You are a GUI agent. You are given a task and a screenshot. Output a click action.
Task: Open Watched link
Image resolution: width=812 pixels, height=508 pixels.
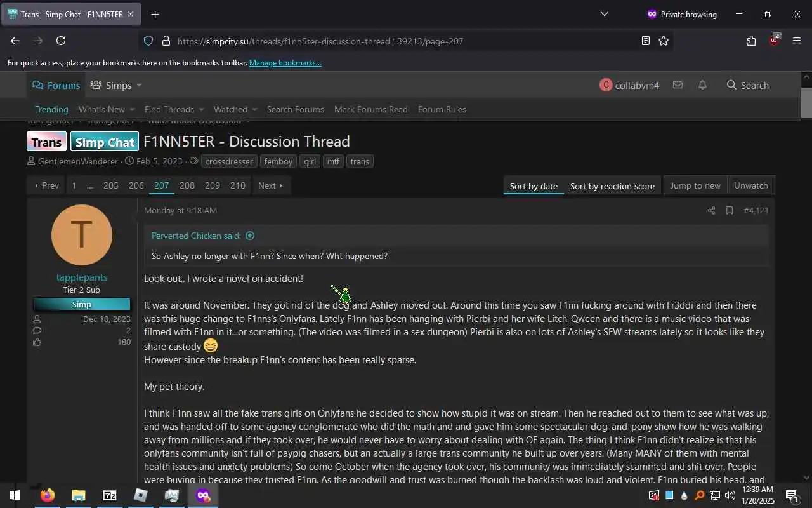230,109
